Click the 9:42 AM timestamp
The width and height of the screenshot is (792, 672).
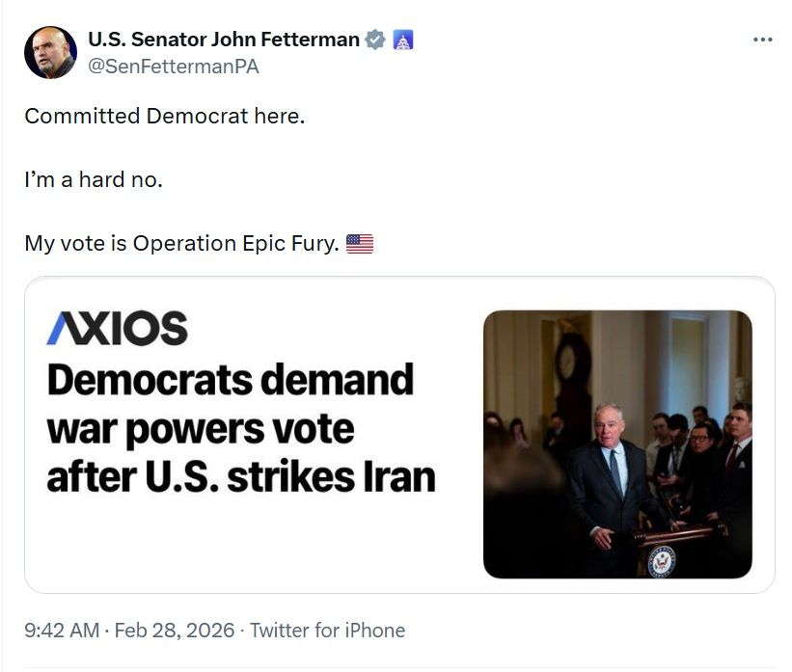(62, 631)
